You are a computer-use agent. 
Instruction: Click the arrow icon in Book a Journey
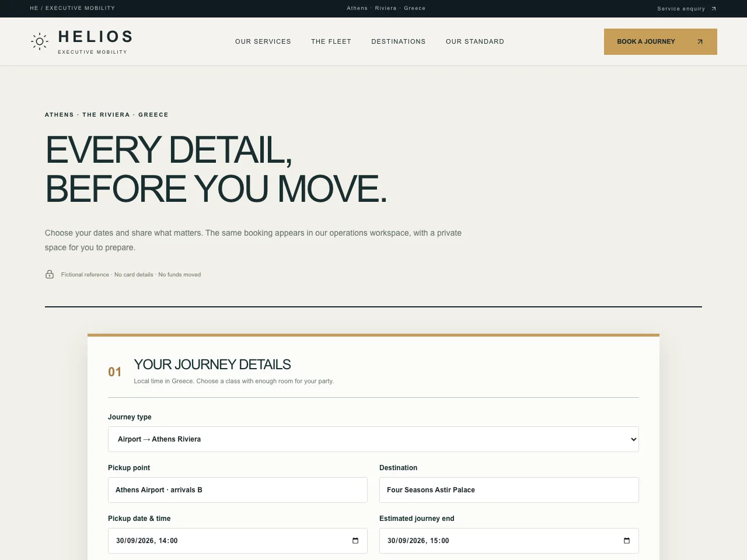[700, 41]
